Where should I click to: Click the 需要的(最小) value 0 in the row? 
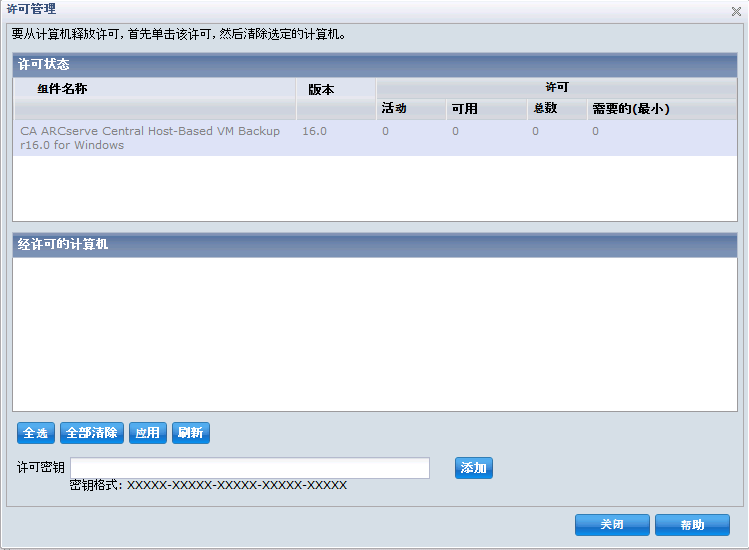(x=595, y=131)
